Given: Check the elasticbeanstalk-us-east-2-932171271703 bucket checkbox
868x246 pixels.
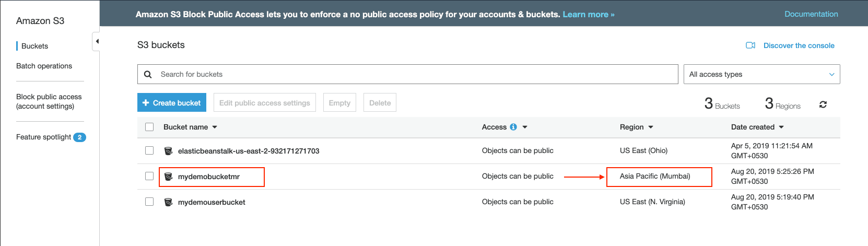Looking at the screenshot, I should coord(149,150).
